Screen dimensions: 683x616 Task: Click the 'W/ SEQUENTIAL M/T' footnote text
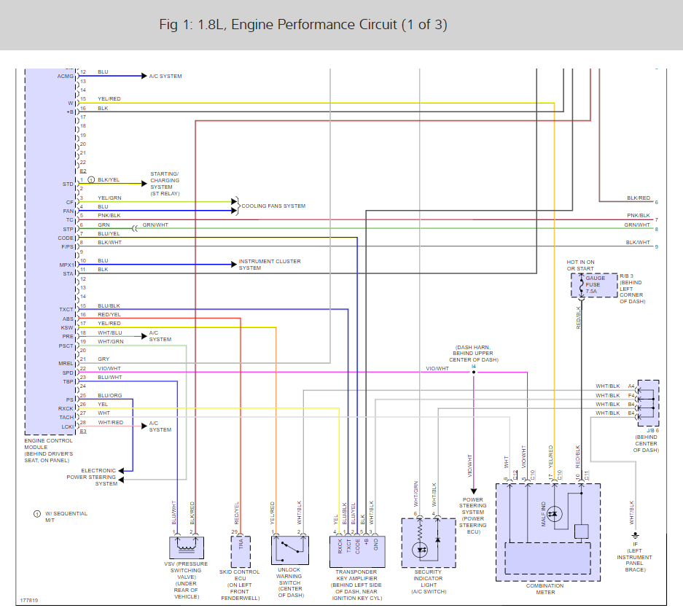tap(66, 517)
